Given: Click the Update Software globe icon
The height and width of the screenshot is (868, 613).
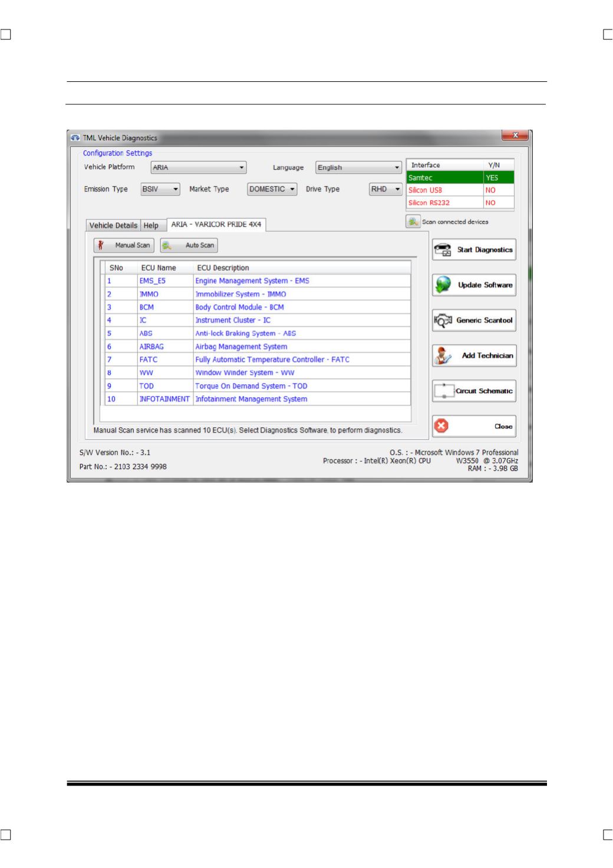Looking at the screenshot, I should pos(443,285).
